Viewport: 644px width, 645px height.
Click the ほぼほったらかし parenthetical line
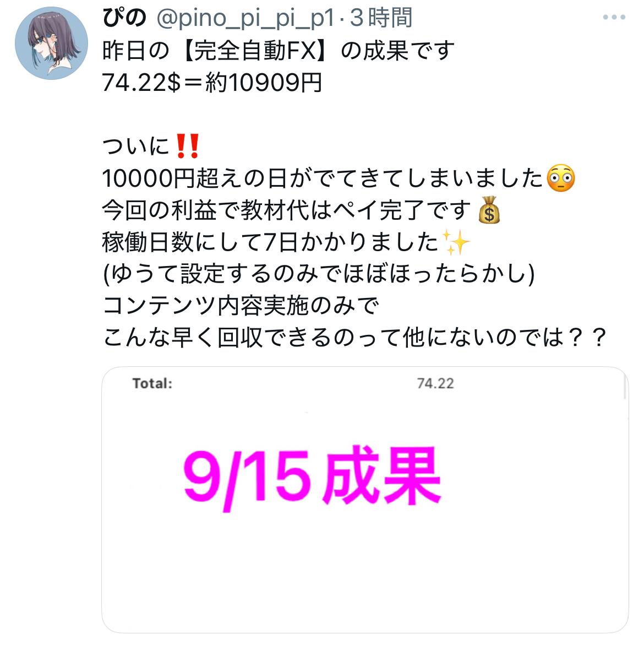(x=318, y=274)
